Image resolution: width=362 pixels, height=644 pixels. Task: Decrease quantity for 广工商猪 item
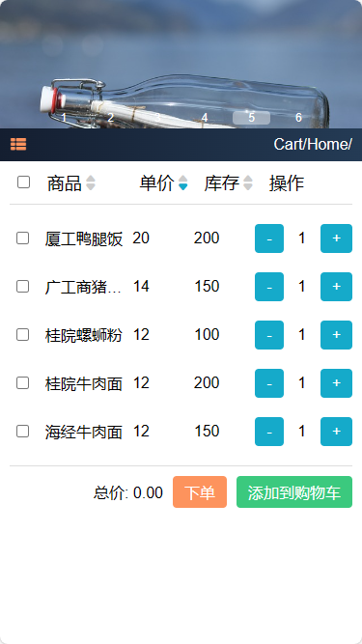269,287
